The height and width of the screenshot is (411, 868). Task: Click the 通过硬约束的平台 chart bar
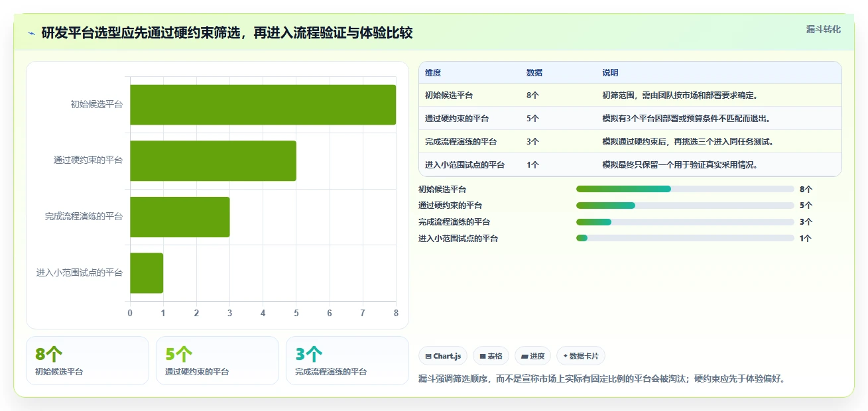pyautogui.click(x=213, y=160)
